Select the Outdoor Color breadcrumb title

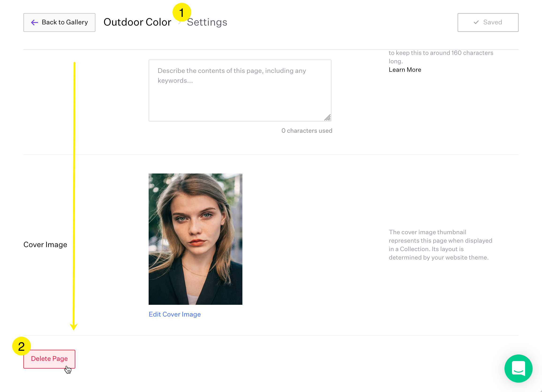[x=137, y=22]
